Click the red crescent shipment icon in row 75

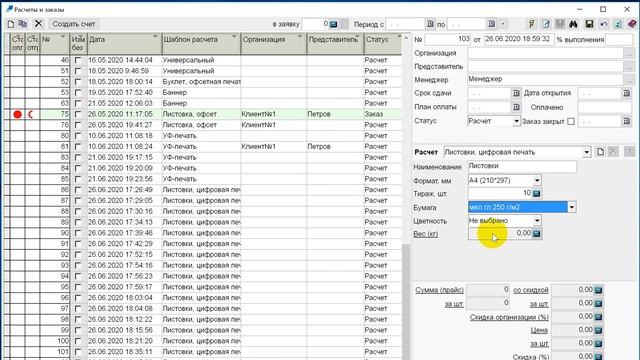31,114
